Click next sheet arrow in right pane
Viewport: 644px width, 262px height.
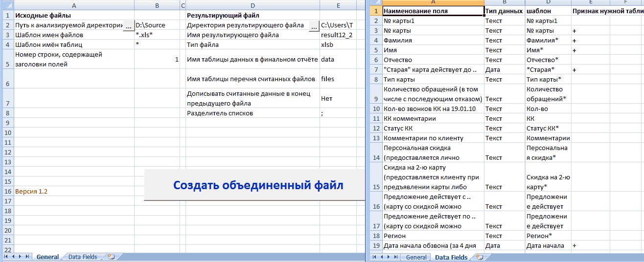click(389, 257)
